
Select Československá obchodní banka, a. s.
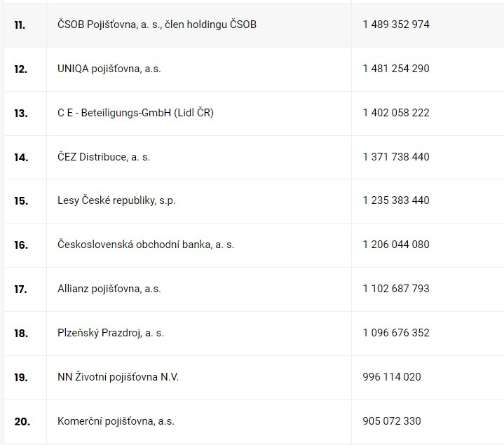coord(145,245)
